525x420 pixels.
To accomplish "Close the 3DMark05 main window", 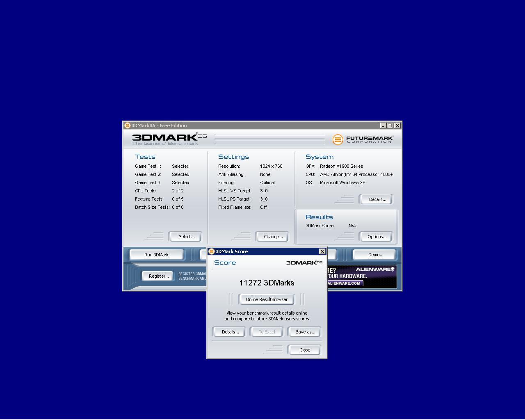I will click(x=397, y=126).
